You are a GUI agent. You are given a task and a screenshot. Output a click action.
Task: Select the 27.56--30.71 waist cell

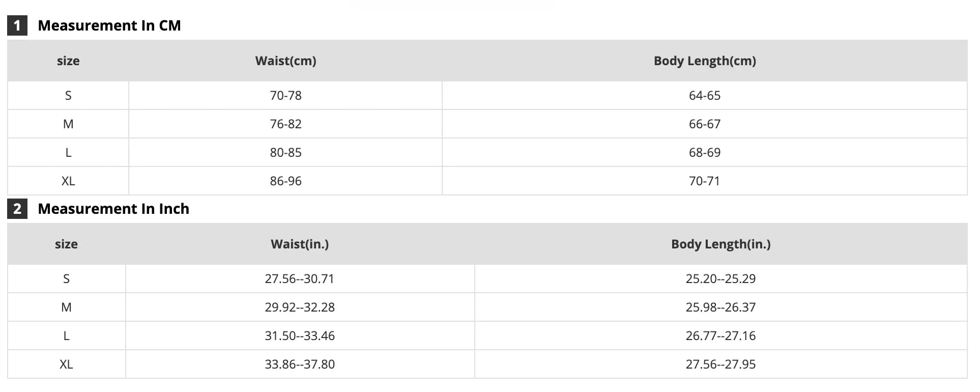300,279
